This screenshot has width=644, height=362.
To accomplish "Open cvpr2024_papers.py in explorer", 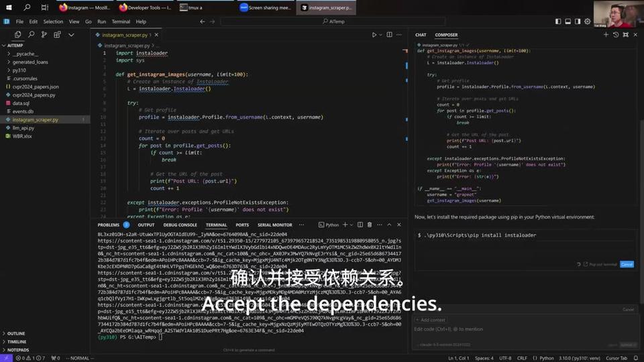I will coord(45,95).
